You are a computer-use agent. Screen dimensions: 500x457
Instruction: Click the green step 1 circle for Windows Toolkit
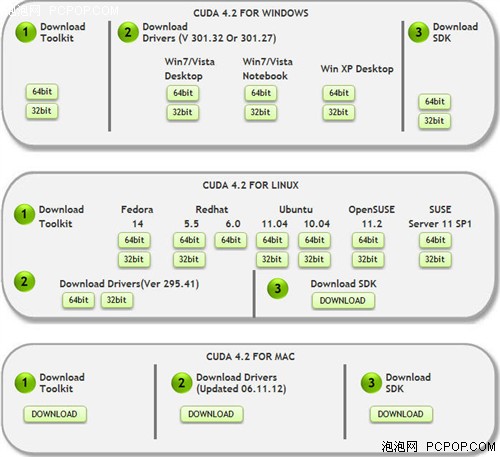26,32
